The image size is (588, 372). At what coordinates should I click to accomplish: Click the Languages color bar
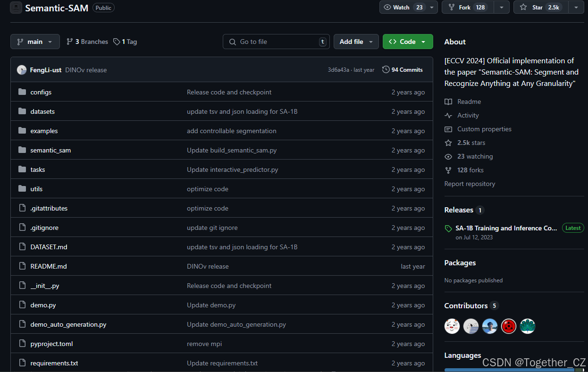pyautogui.click(x=514, y=370)
